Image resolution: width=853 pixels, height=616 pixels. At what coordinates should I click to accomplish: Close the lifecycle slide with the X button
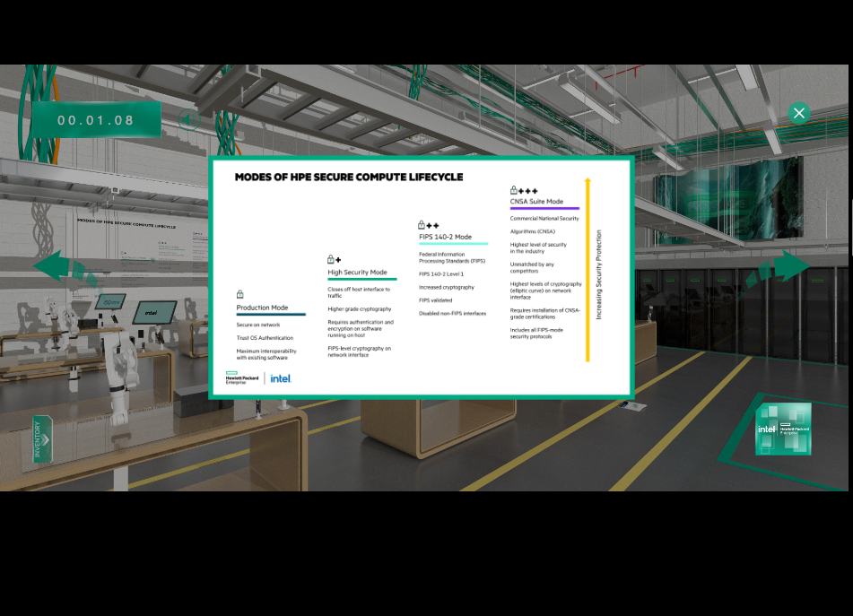(x=798, y=113)
